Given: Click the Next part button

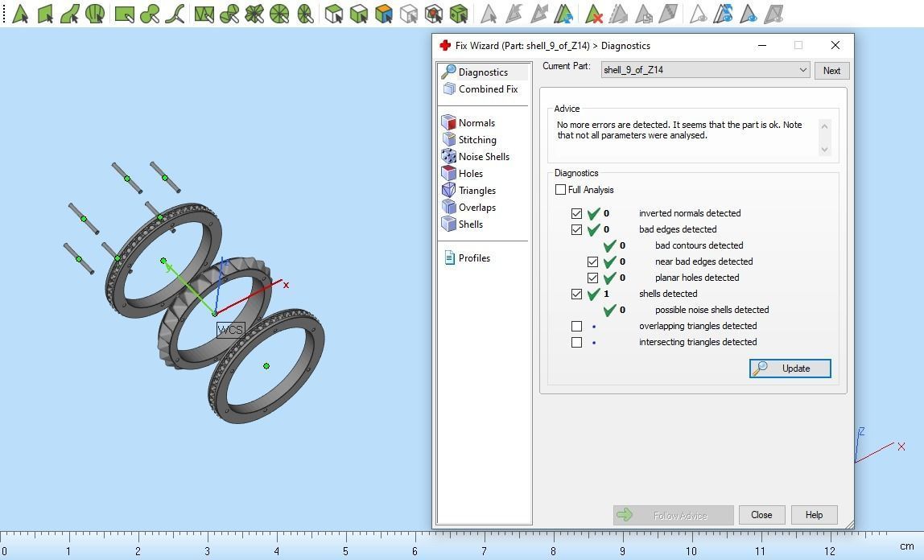Looking at the screenshot, I should click(x=831, y=71).
